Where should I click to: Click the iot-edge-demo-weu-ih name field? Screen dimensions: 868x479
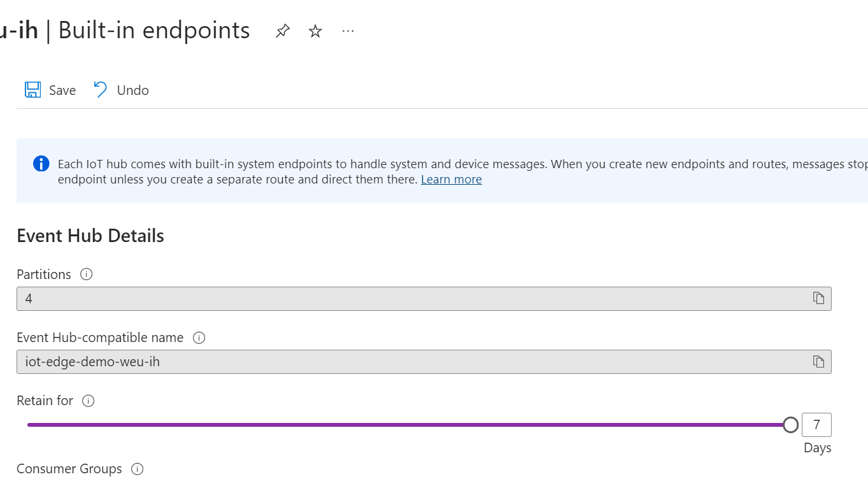tap(382, 361)
